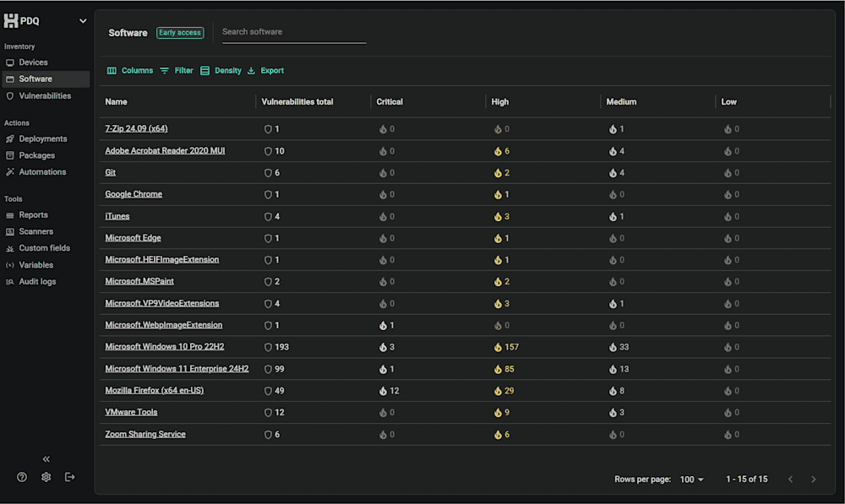Open the Devices inventory page
The width and height of the screenshot is (845, 504).
point(34,62)
